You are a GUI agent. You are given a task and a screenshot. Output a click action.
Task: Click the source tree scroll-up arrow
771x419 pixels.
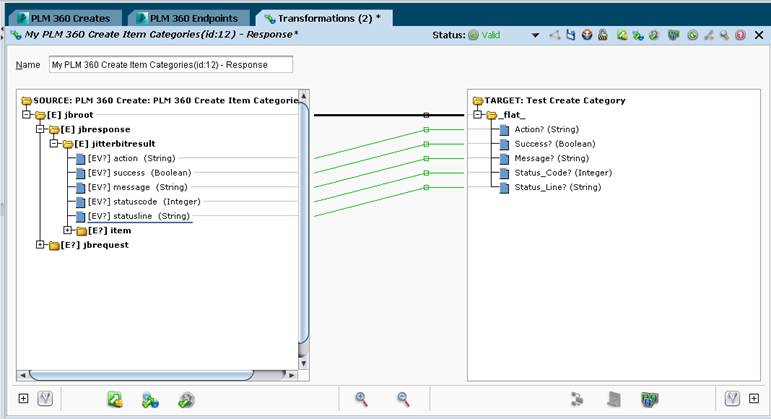coord(304,95)
